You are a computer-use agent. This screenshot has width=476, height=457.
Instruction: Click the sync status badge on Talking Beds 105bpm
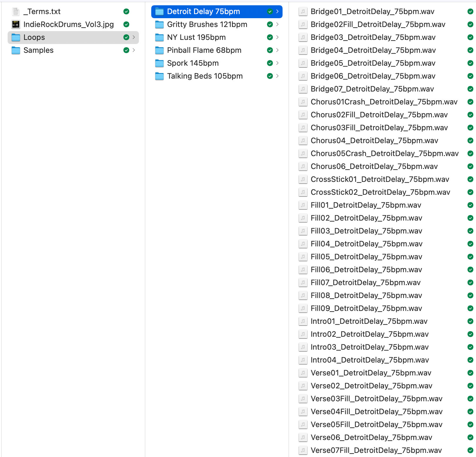tap(270, 76)
